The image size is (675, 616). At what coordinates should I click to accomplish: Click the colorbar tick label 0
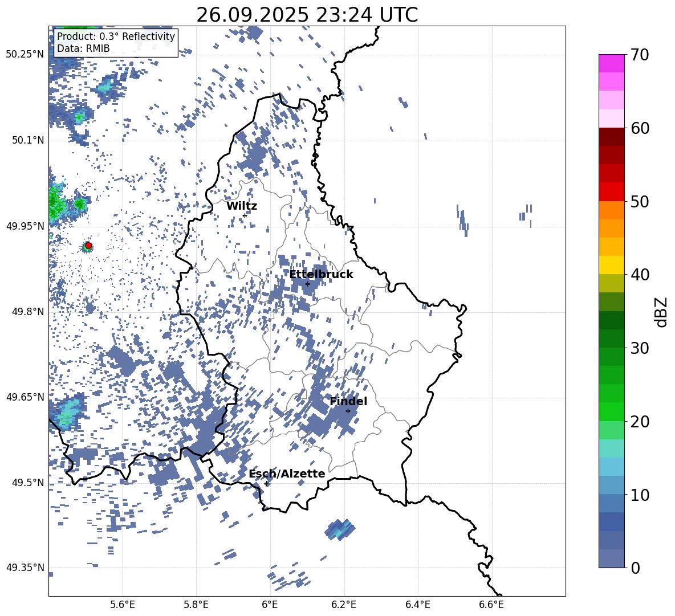click(636, 568)
